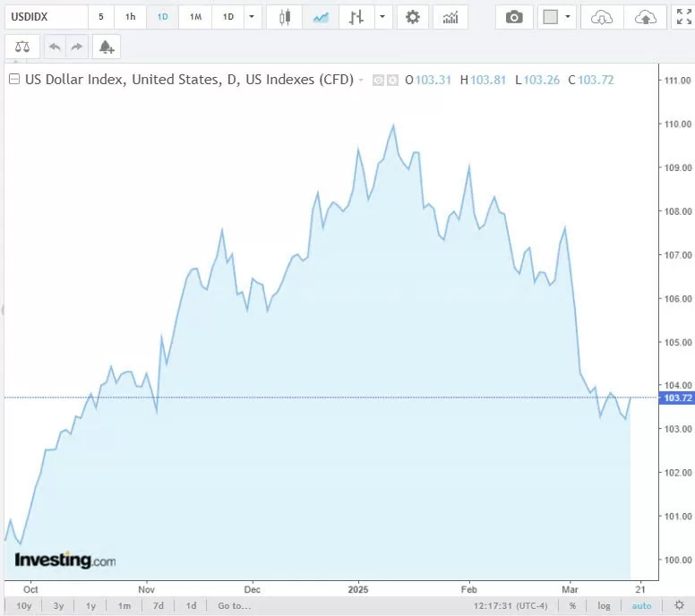Take a chart snapshot with camera icon
The width and height of the screenshot is (695, 616).
[514, 17]
